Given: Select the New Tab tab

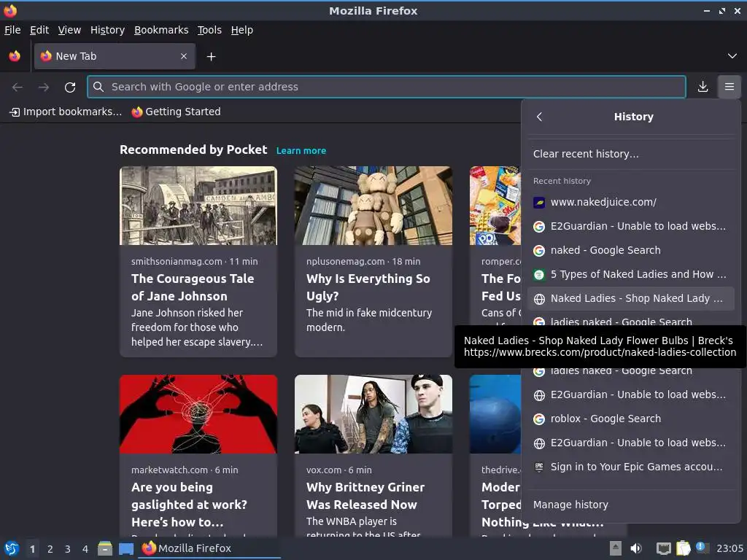Looking at the screenshot, I should point(115,56).
